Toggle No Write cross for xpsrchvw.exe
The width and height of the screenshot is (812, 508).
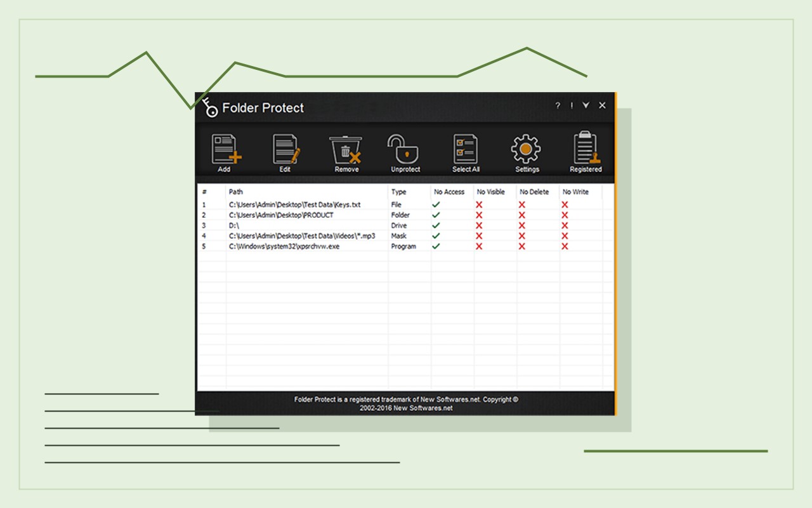pos(565,246)
